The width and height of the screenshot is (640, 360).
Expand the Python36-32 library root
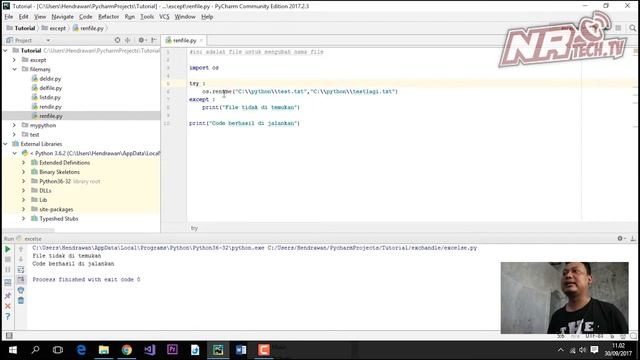coord(24,181)
